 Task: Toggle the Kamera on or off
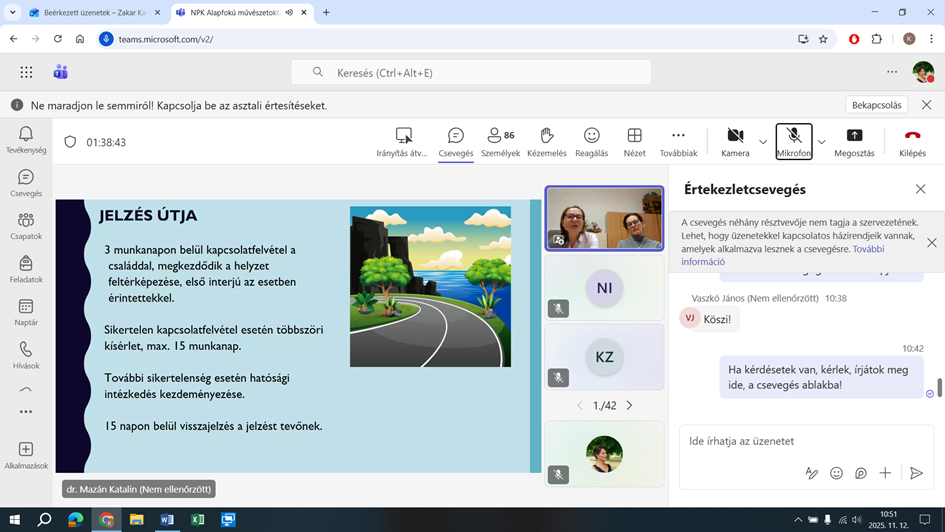735,141
